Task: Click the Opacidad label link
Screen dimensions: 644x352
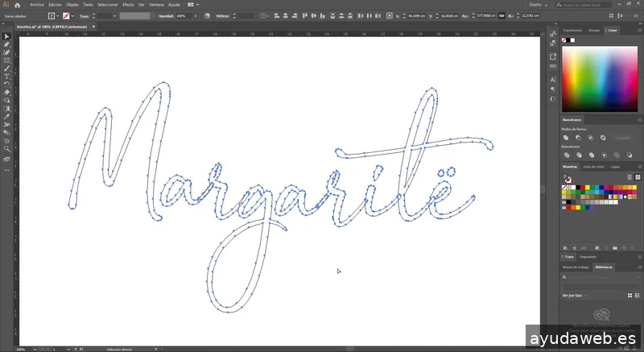Action: pyautogui.click(x=166, y=16)
